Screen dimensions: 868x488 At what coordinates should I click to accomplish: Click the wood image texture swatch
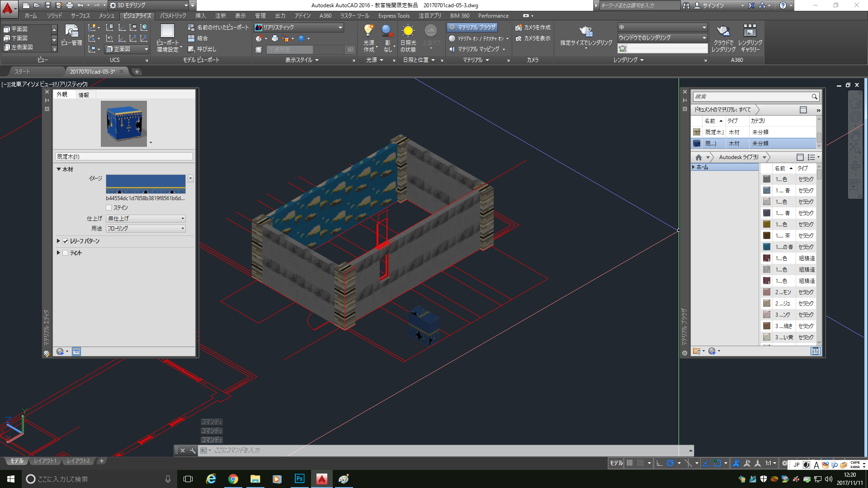pos(146,184)
